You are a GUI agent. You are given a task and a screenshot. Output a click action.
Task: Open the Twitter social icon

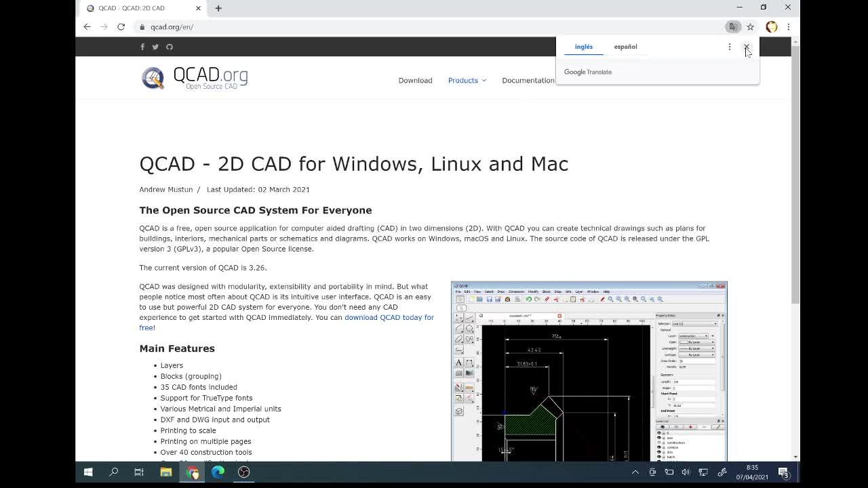point(155,47)
